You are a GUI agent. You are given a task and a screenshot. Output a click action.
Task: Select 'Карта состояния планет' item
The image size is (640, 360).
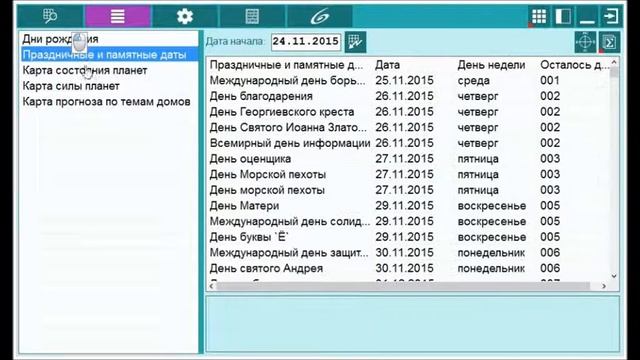pyautogui.click(x=109, y=70)
